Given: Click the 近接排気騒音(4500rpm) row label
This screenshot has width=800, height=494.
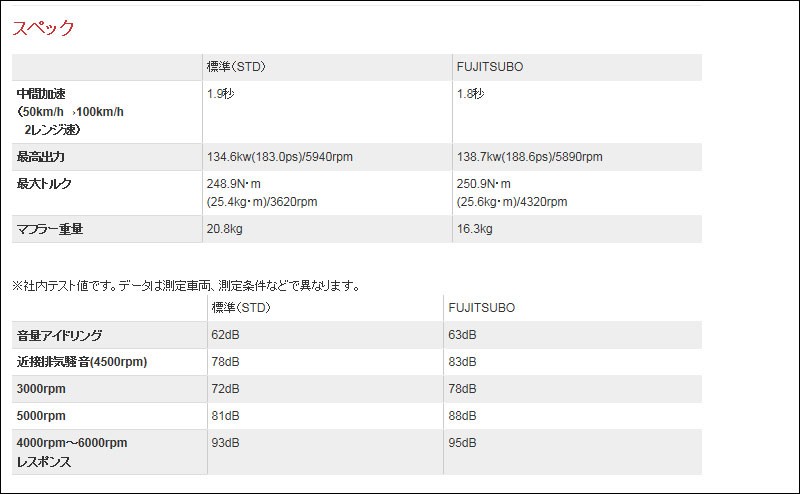Looking at the screenshot, I should click(x=82, y=362).
